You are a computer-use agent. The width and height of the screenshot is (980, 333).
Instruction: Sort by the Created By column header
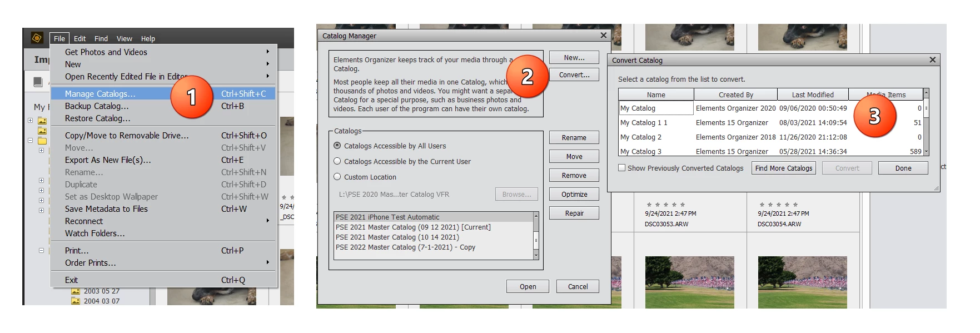pos(735,95)
